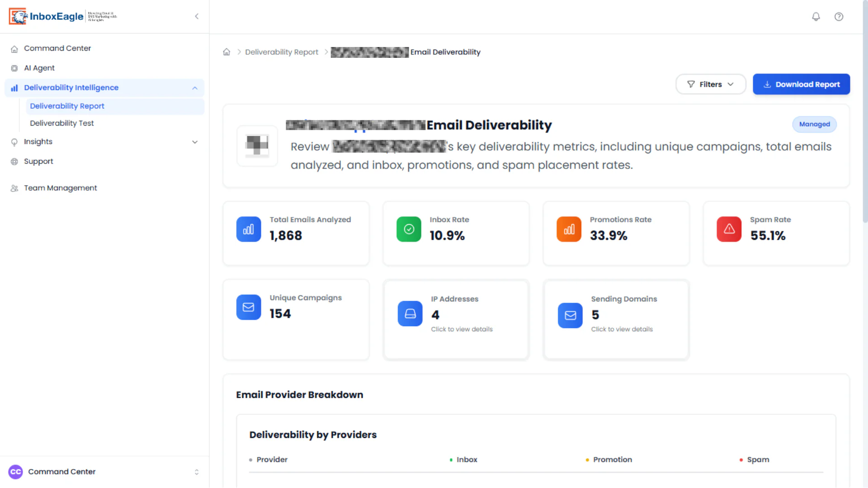Click the Email Provider Breakdown heading
The image size is (868, 488).
(299, 395)
